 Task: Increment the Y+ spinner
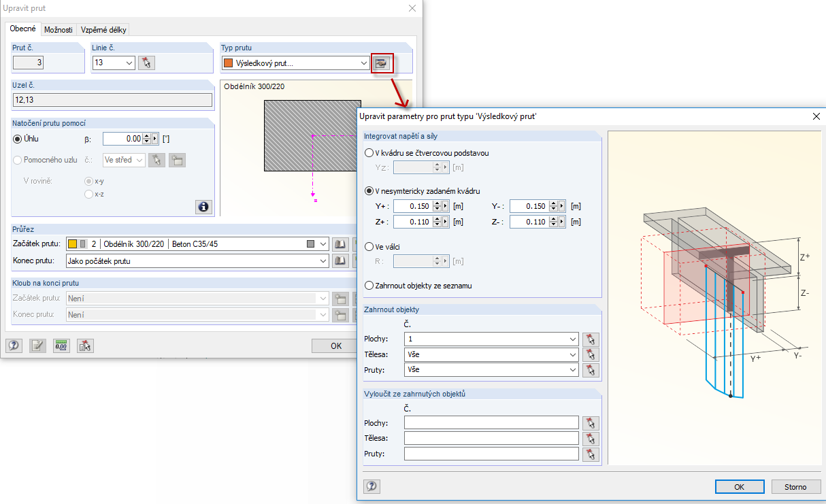point(437,203)
